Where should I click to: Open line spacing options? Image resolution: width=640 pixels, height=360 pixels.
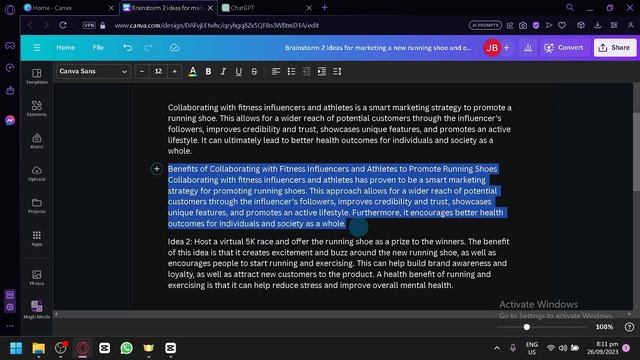point(337,72)
